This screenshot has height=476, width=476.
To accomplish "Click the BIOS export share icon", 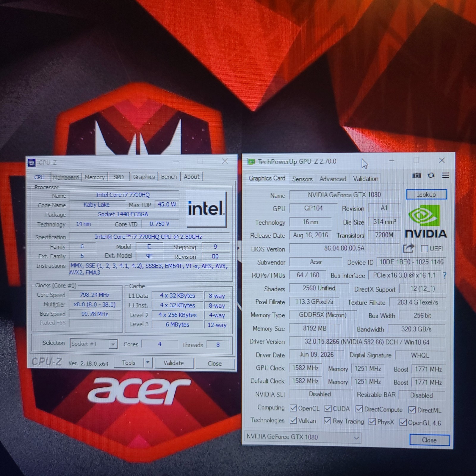I will pyautogui.click(x=408, y=248).
